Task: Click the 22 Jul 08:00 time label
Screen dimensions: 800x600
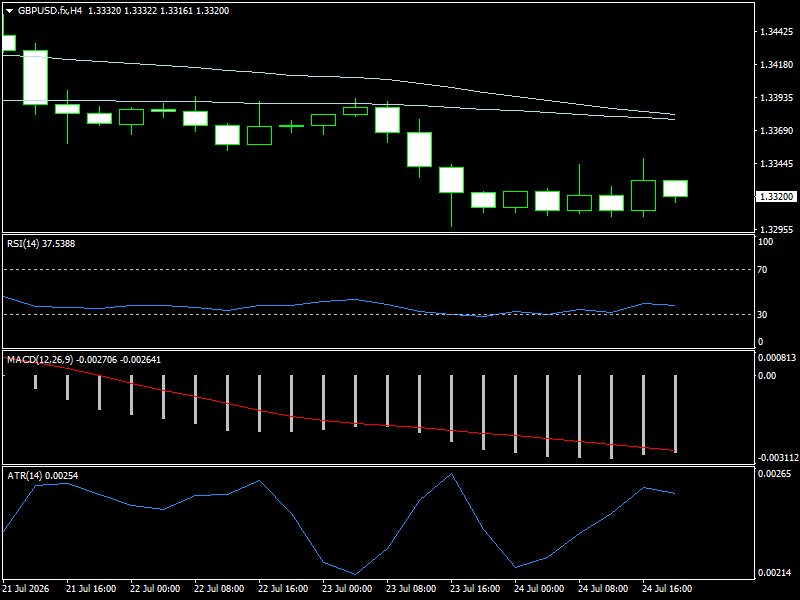Action: (219, 588)
